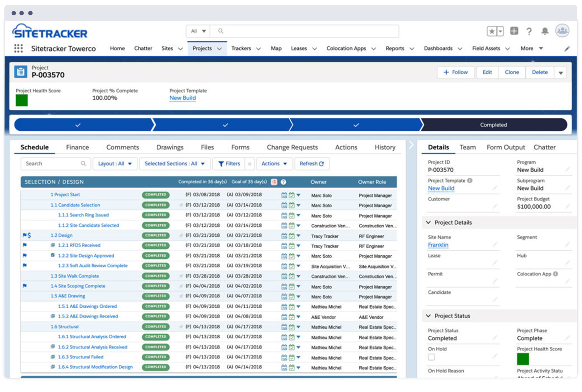This screenshot has height=392, width=582.
Task: Open the Team tab in side panel
Action: click(468, 147)
